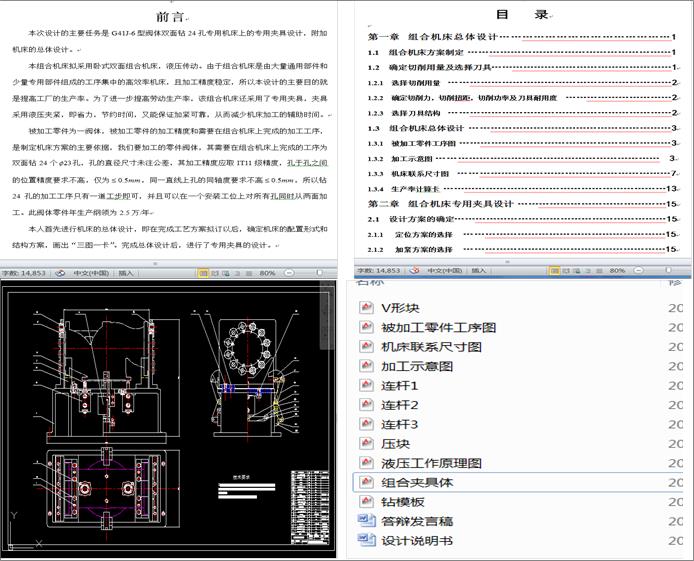Click proofing check icon in 前言 document status bar
This screenshot has width=694, height=561.
click(x=61, y=271)
